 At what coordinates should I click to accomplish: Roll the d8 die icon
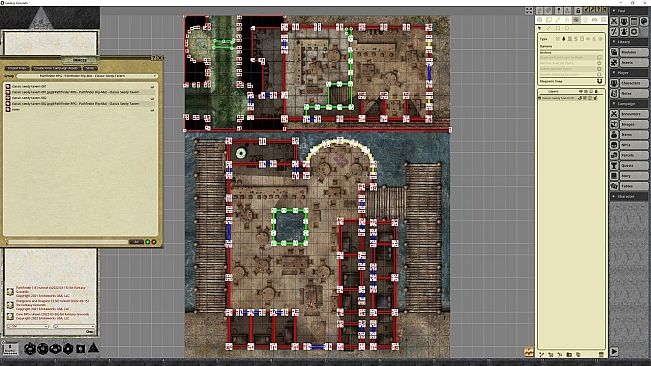click(x=68, y=349)
